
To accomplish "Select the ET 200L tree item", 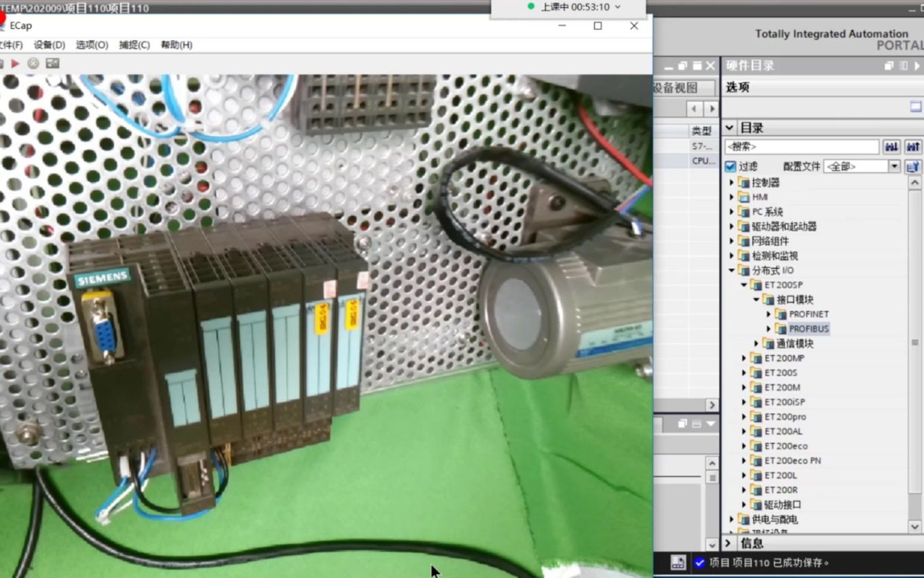I will [781, 475].
